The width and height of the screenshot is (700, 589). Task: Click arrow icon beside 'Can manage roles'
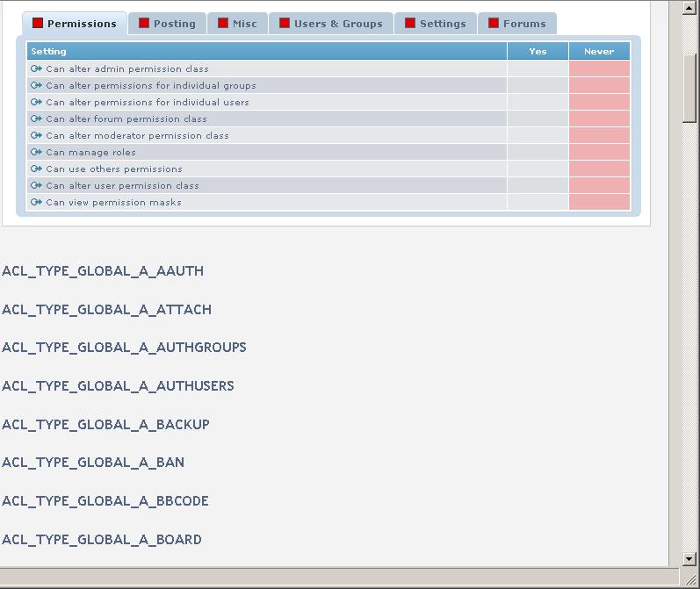pos(36,152)
